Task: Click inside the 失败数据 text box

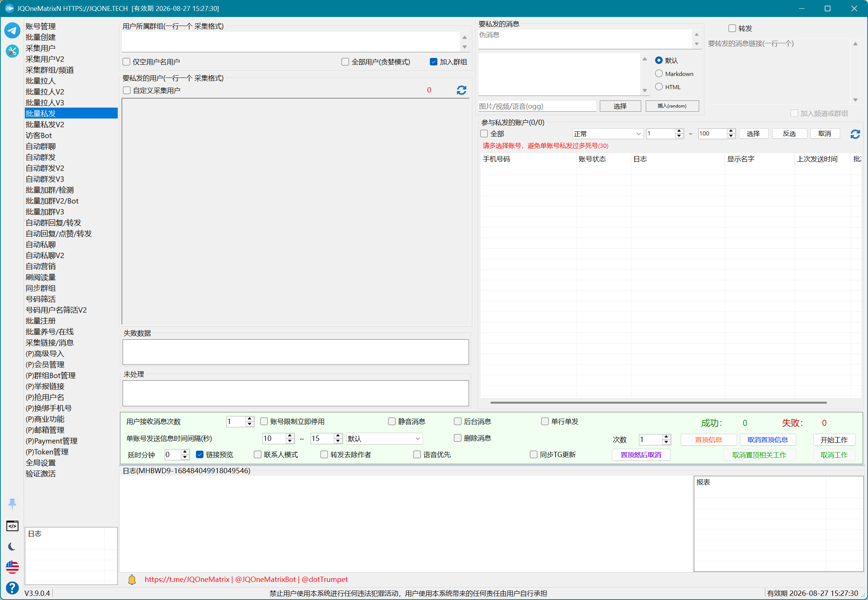Action: 296,352
